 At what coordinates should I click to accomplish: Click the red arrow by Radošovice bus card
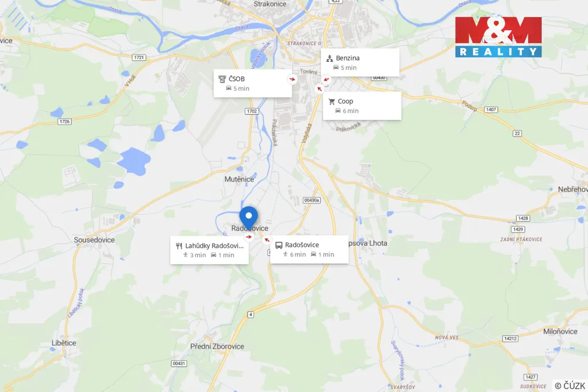click(x=266, y=240)
